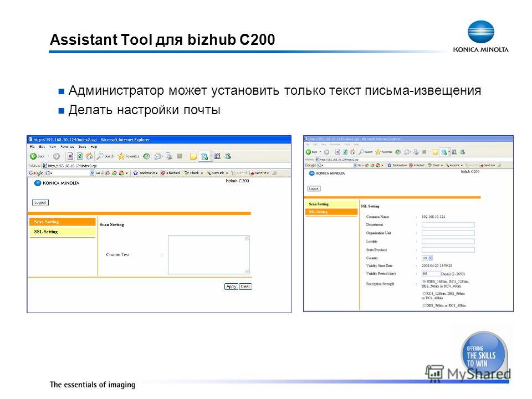Click the Validity Period days field
Image resolution: width=532 pixels, height=399 pixels.
431,273
